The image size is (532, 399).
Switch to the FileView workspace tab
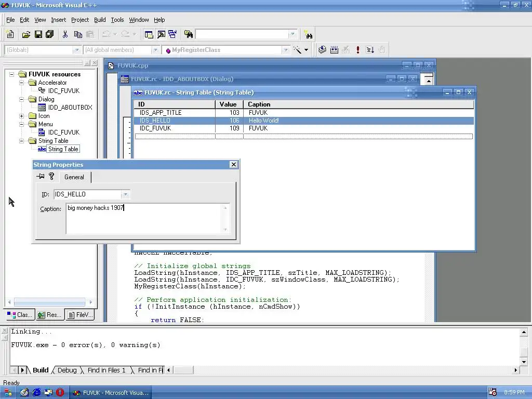point(80,315)
